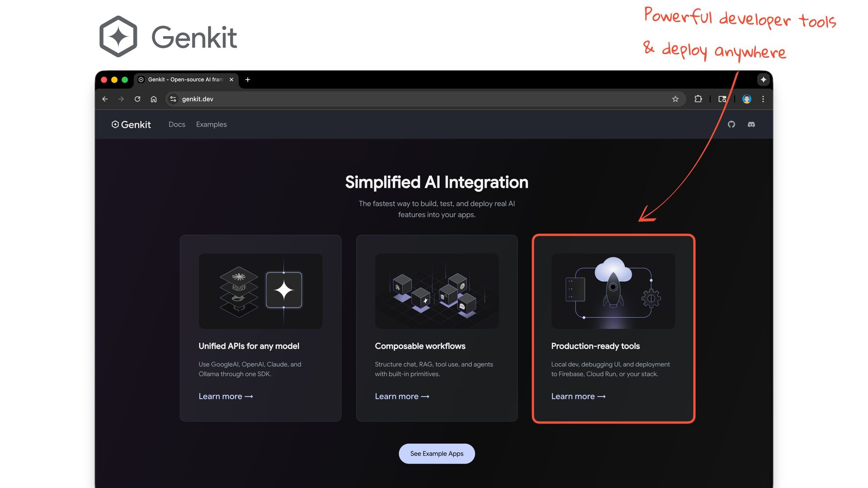Open the GitHub icon in site header

pyautogui.click(x=731, y=124)
